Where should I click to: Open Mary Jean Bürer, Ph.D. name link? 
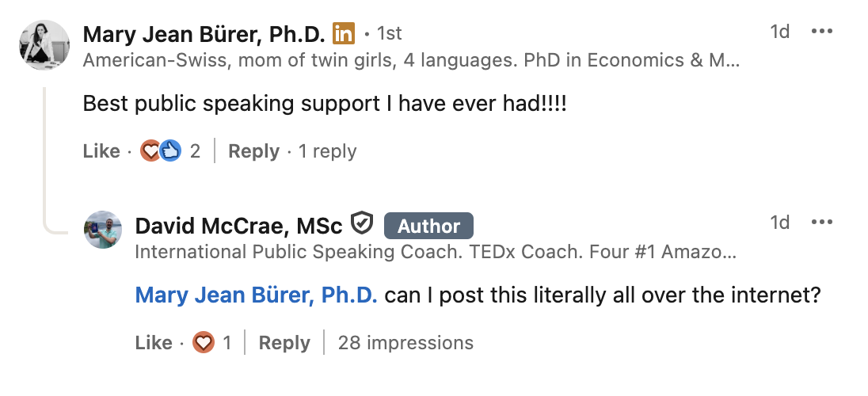pyautogui.click(x=204, y=34)
